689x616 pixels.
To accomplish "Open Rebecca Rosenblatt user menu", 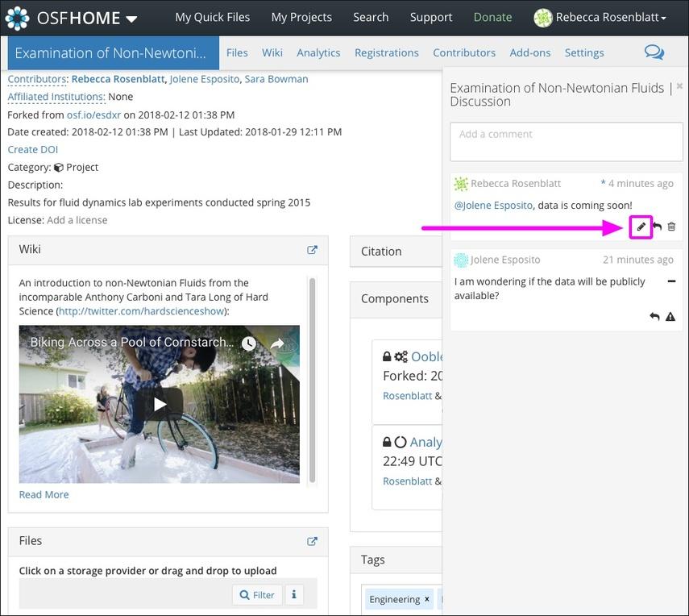I will [610, 17].
